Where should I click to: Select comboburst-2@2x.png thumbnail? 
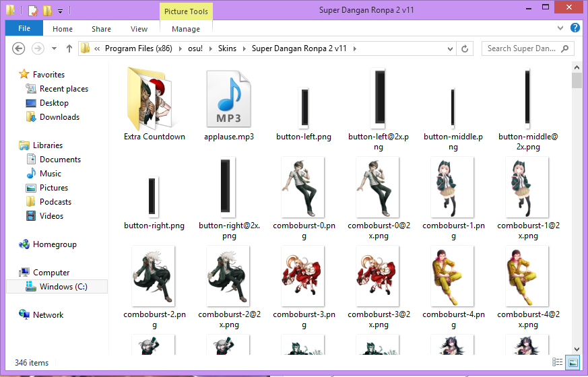click(228, 276)
